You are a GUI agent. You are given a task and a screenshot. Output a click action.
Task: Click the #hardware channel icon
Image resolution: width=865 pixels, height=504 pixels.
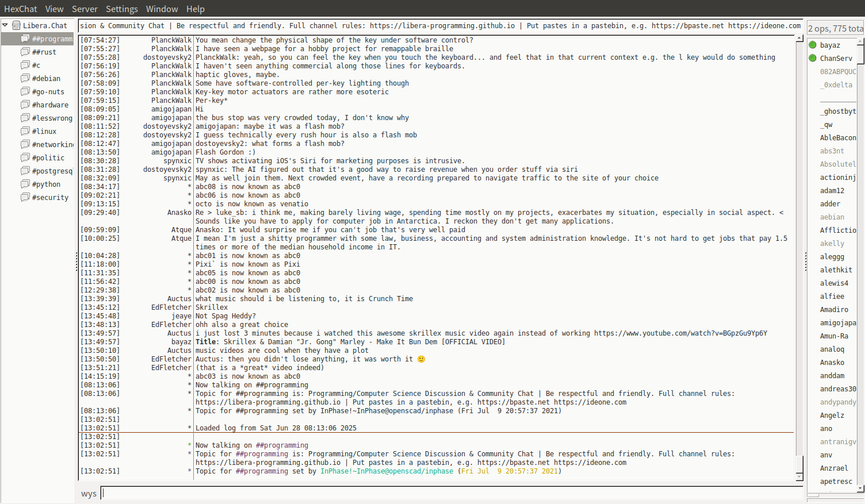pyautogui.click(x=25, y=105)
